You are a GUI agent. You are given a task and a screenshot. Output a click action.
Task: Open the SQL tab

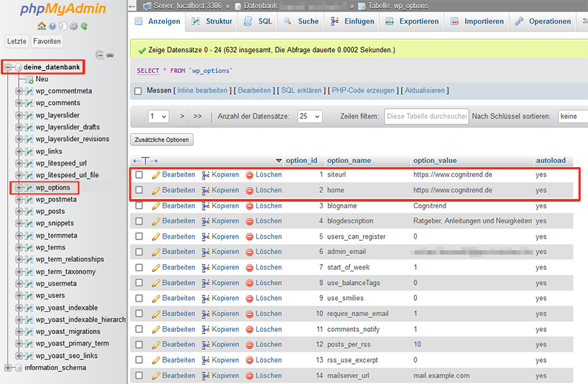[x=258, y=22]
